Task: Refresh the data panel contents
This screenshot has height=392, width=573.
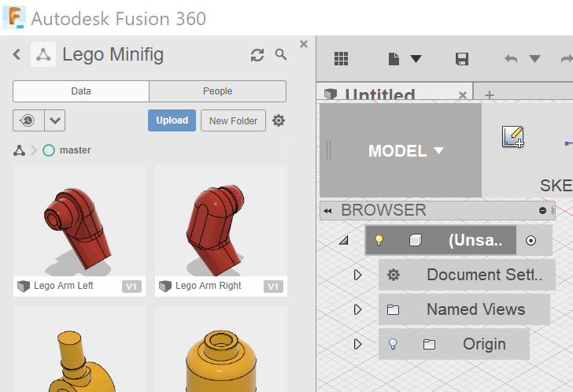Action: pos(257,55)
